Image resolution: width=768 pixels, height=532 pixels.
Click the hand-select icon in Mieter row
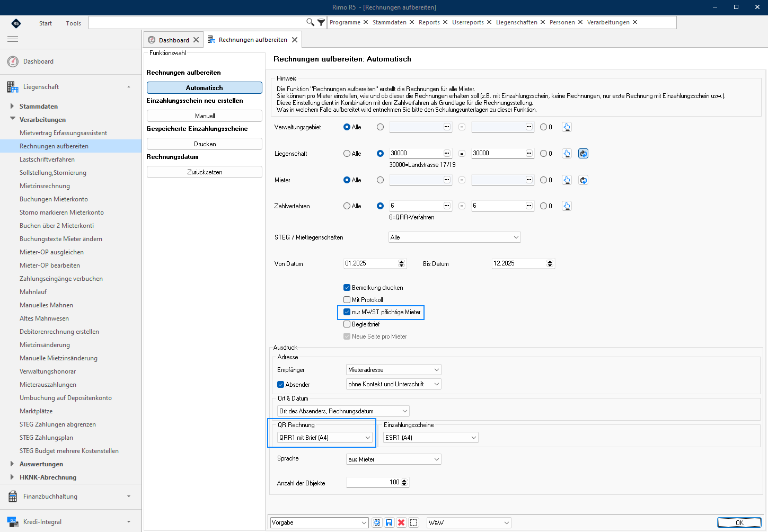click(x=567, y=180)
